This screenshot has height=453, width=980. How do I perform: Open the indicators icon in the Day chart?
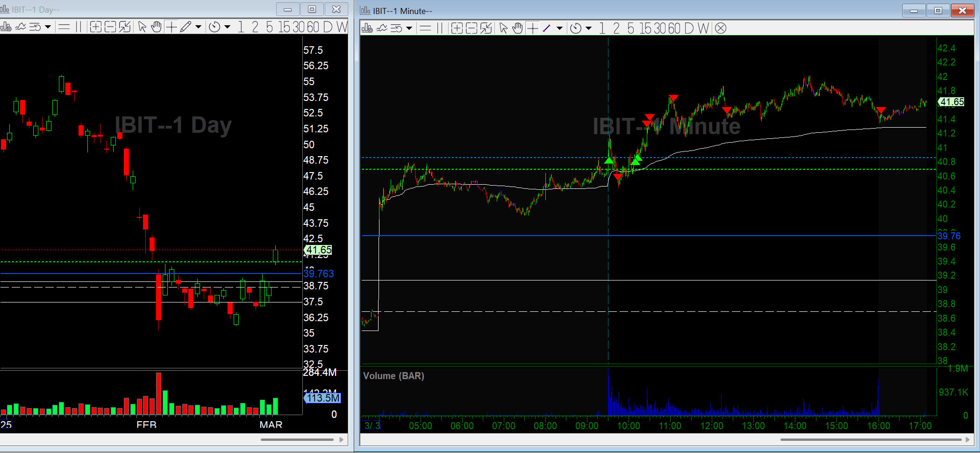click(x=21, y=27)
